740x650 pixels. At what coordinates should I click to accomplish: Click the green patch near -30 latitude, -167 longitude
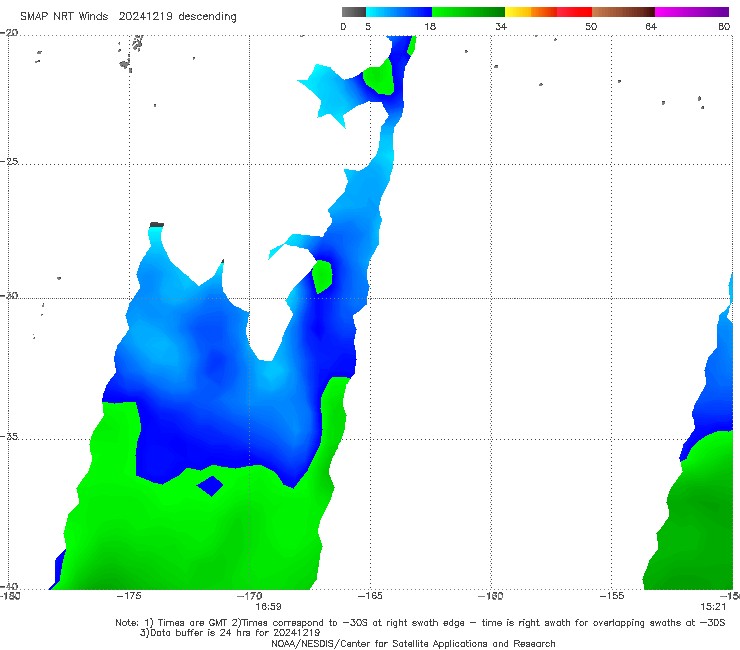tap(322, 277)
